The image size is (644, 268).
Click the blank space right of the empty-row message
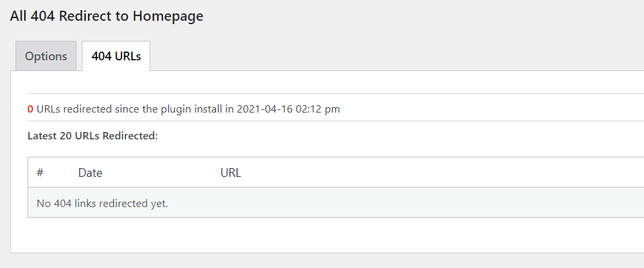[402, 203]
